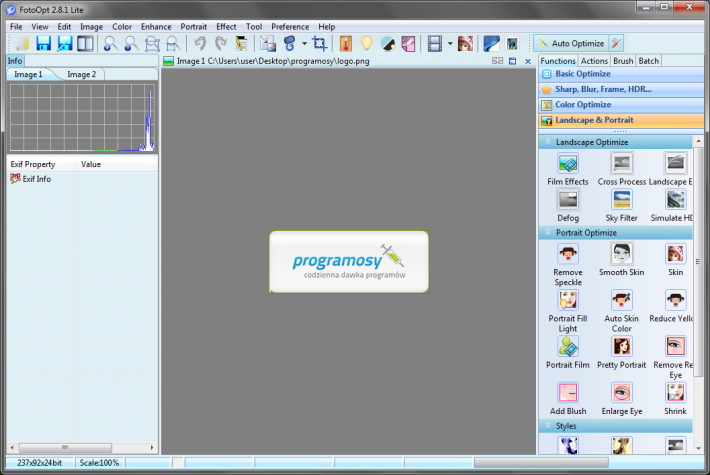Screen dimensions: 710x475
Task: Click the Save floppy disk icon
Action: coord(43,43)
